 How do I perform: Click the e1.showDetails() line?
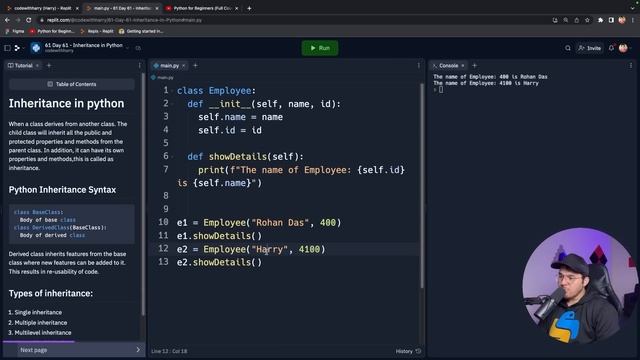coord(219,236)
